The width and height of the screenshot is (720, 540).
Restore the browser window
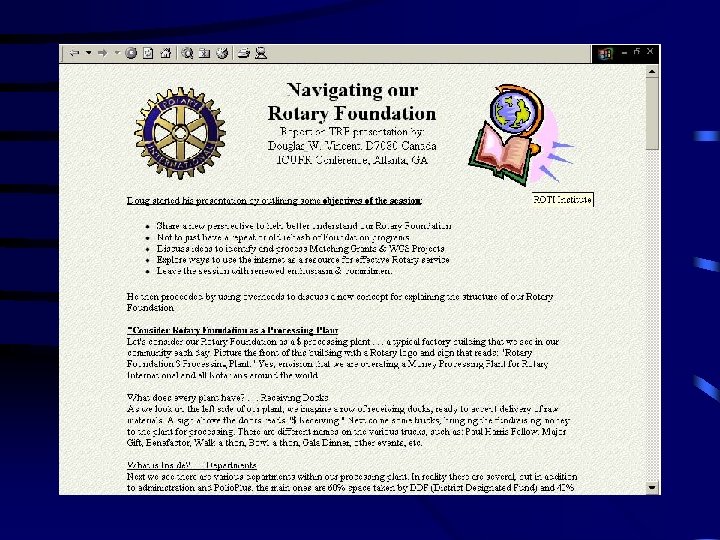[637, 51]
